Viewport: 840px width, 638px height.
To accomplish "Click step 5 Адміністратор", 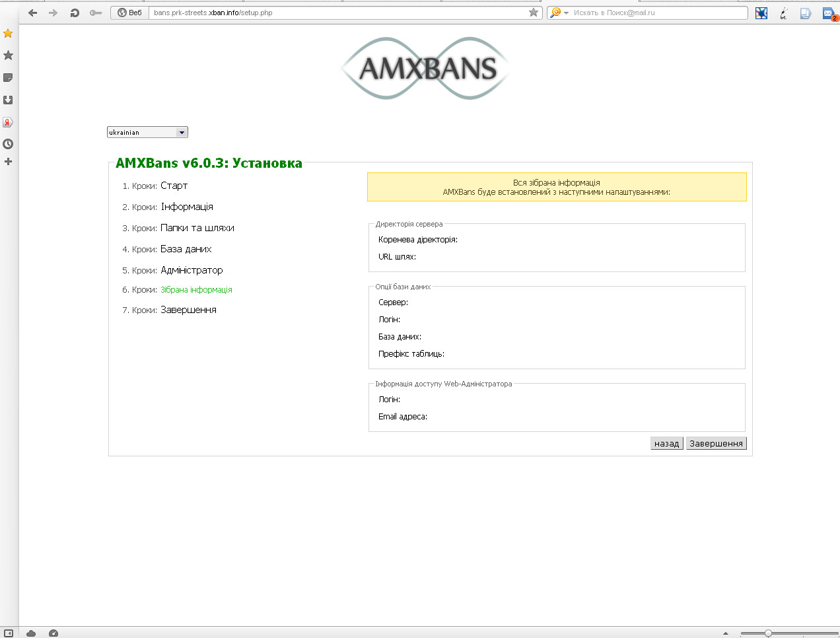I will tap(192, 270).
